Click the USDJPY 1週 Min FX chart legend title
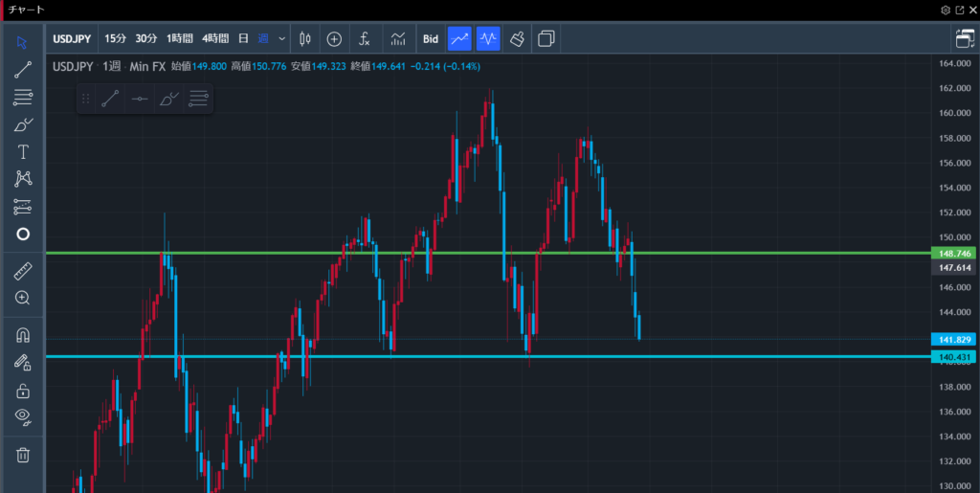 [109, 66]
